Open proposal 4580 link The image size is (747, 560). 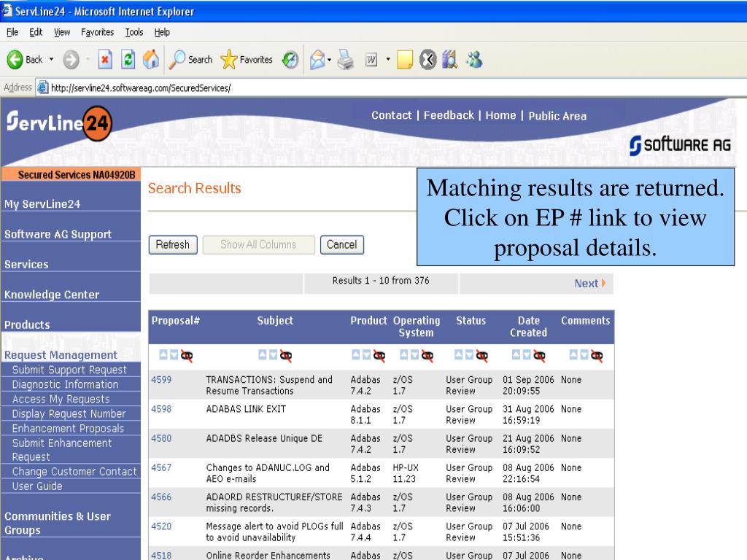click(161, 438)
